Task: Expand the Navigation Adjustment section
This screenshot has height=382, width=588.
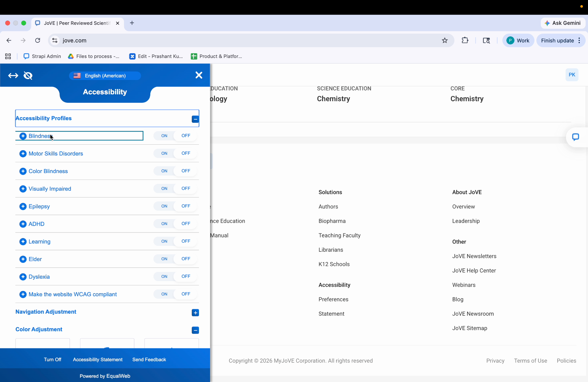Action: click(195, 313)
